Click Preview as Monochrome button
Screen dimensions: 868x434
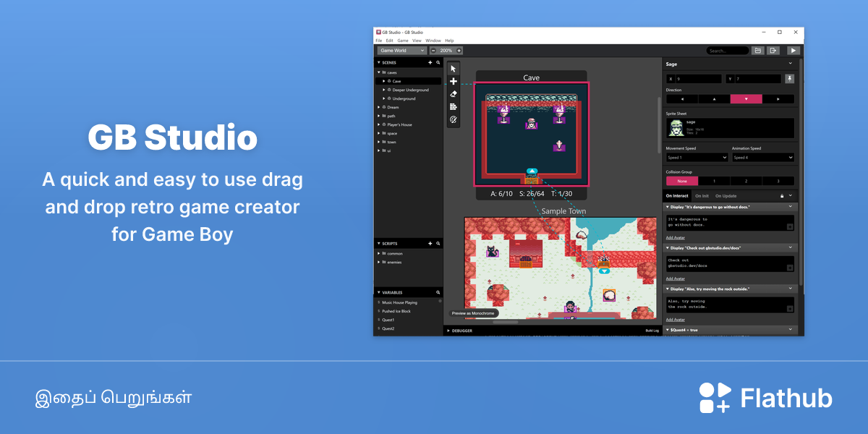[473, 313]
